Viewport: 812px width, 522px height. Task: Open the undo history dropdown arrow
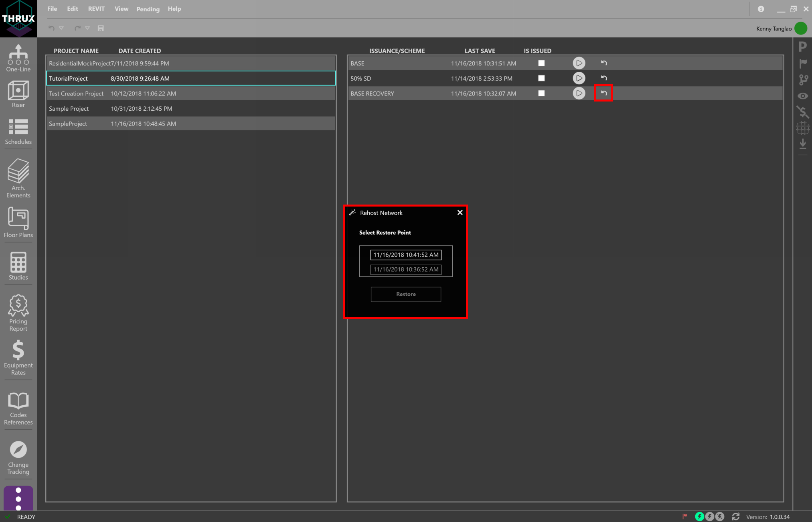tap(61, 28)
